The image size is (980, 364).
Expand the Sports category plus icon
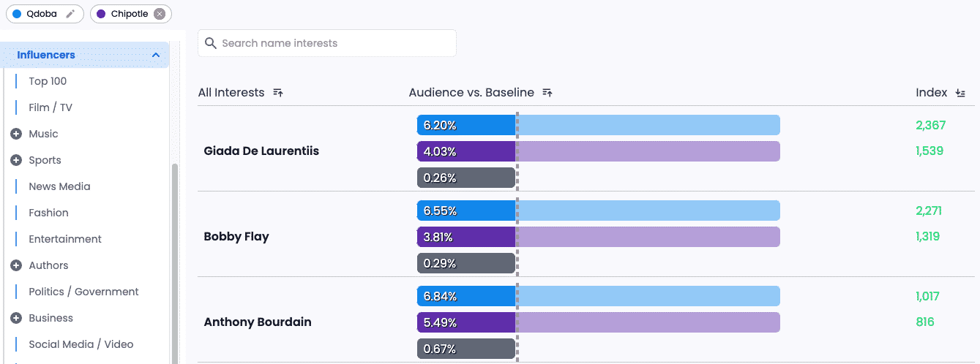pyautogui.click(x=16, y=160)
